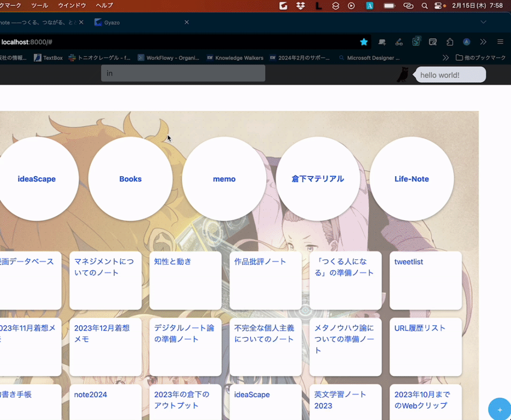This screenshot has height=420, width=511.
Task: Click the green extension icon with the badge
Action: point(416,41)
